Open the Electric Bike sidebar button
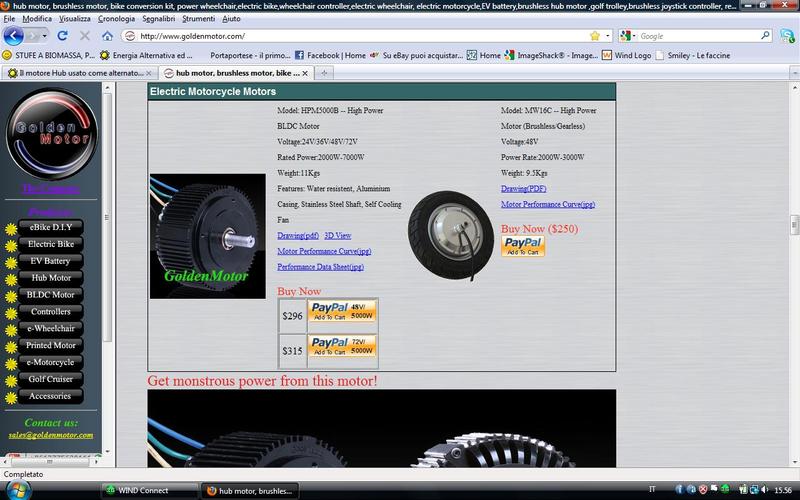The width and height of the screenshot is (800, 500). pos(51,244)
